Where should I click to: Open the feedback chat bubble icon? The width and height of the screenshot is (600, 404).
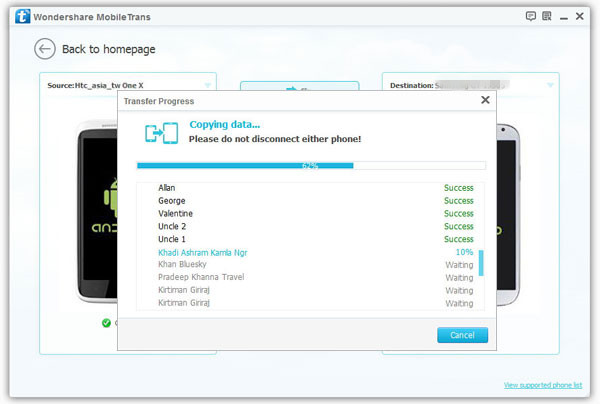pyautogui.click(x=530, y=16)
